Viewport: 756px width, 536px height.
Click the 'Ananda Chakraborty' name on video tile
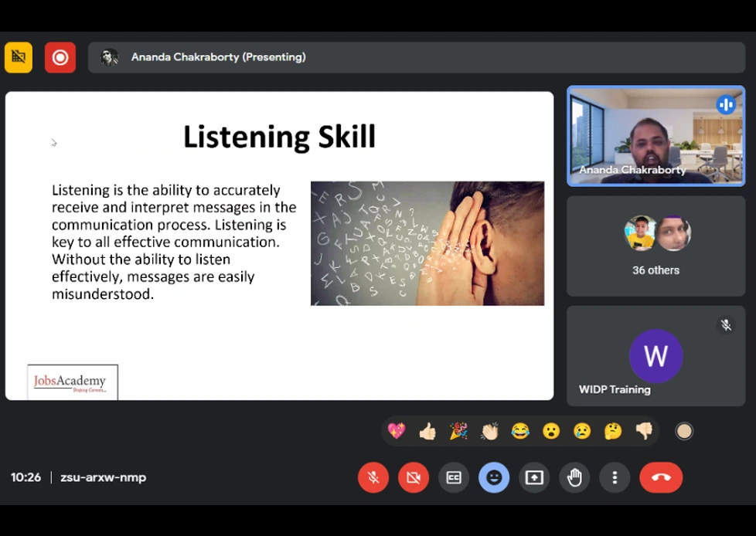[x=632, y=169]
